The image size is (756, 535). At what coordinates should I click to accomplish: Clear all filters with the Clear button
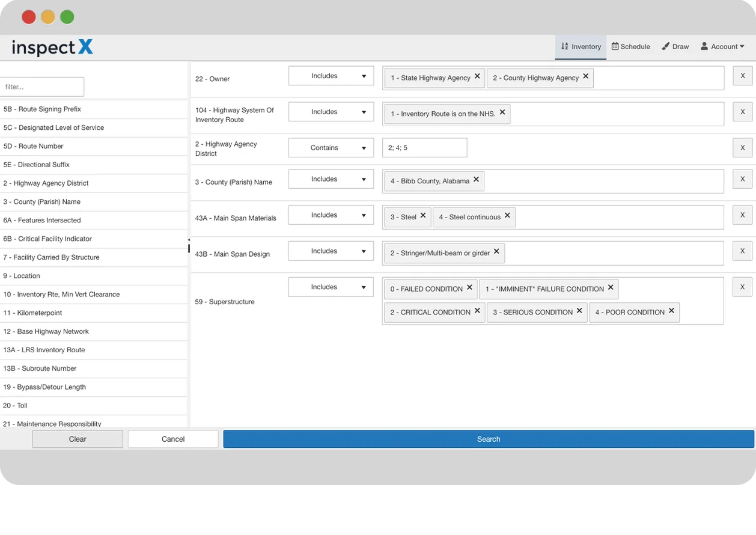[77, 439]
